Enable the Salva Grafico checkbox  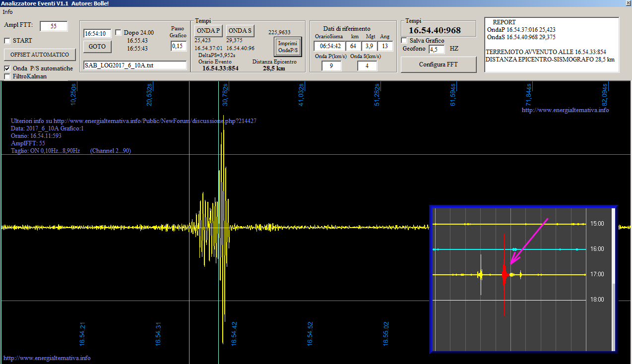click(404, 41)
